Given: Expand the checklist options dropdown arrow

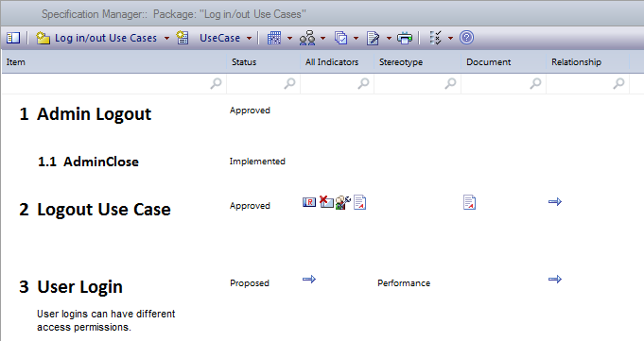Looking at the screenshot, I should [450, 38].
